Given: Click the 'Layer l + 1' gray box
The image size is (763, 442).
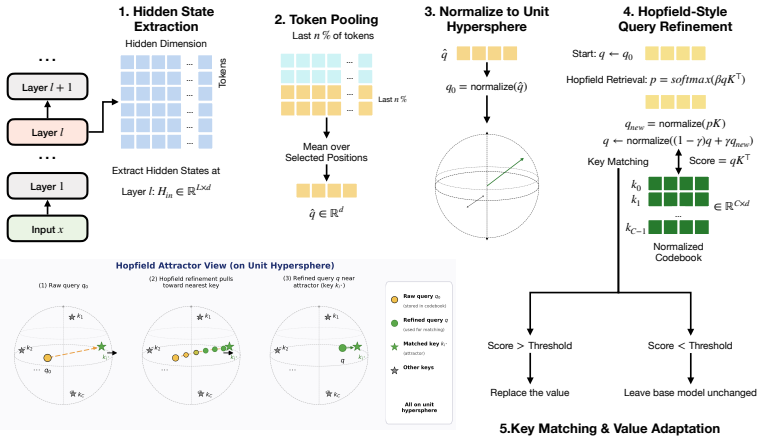Looking at the screenshot, I should click(x=47, y=87).
